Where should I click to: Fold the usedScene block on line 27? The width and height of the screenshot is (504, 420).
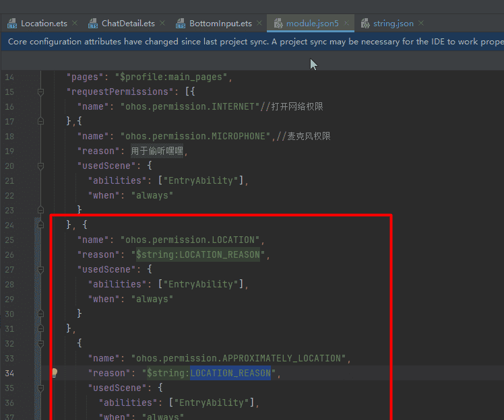[40, 269]
